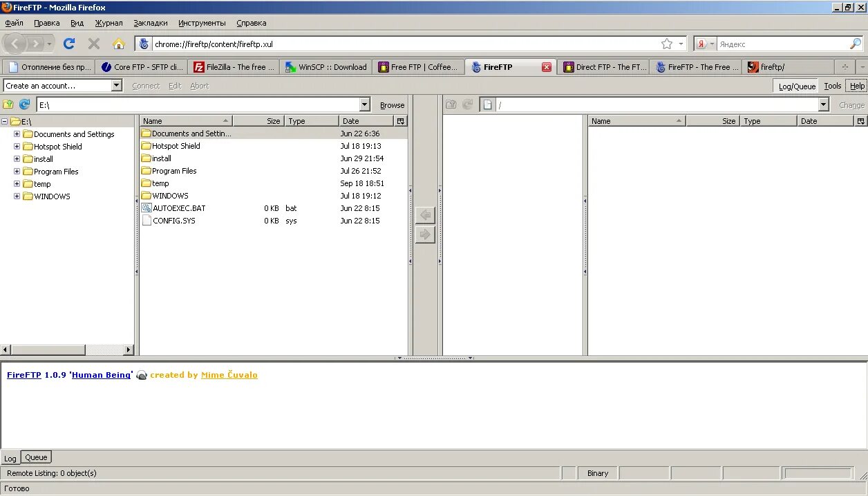Switch to the Queue tab
The width and height of the screenshot is (868, 496).
coord(35,457)
